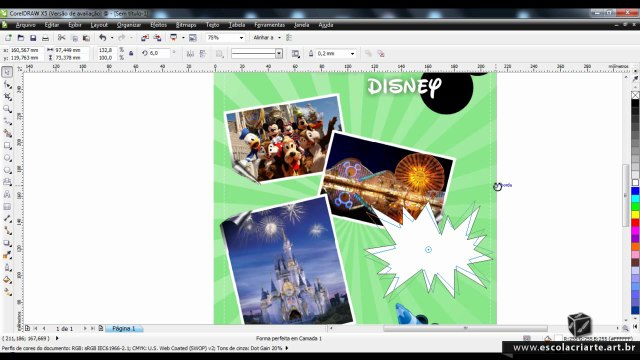
Task: Select the Connector tool
Action: click(x=7, y=231)
